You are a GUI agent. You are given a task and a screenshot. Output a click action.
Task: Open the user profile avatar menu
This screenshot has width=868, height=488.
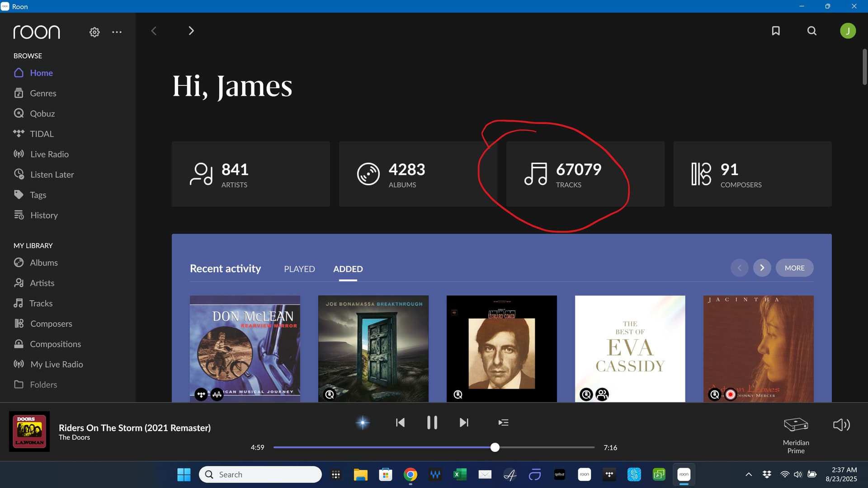click(848, 31)
